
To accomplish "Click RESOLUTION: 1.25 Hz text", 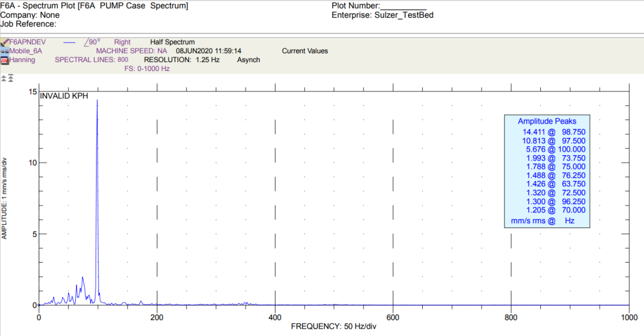I will (x=181, y=60).
